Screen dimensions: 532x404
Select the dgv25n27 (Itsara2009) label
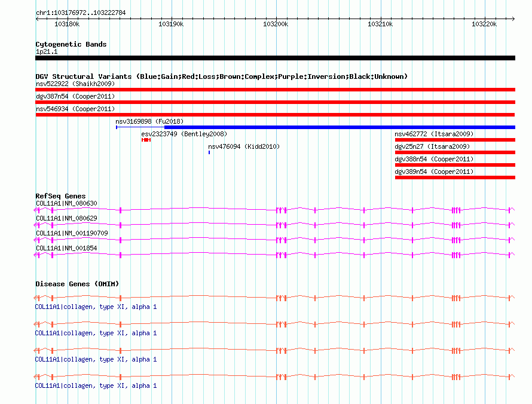point(432,146)
